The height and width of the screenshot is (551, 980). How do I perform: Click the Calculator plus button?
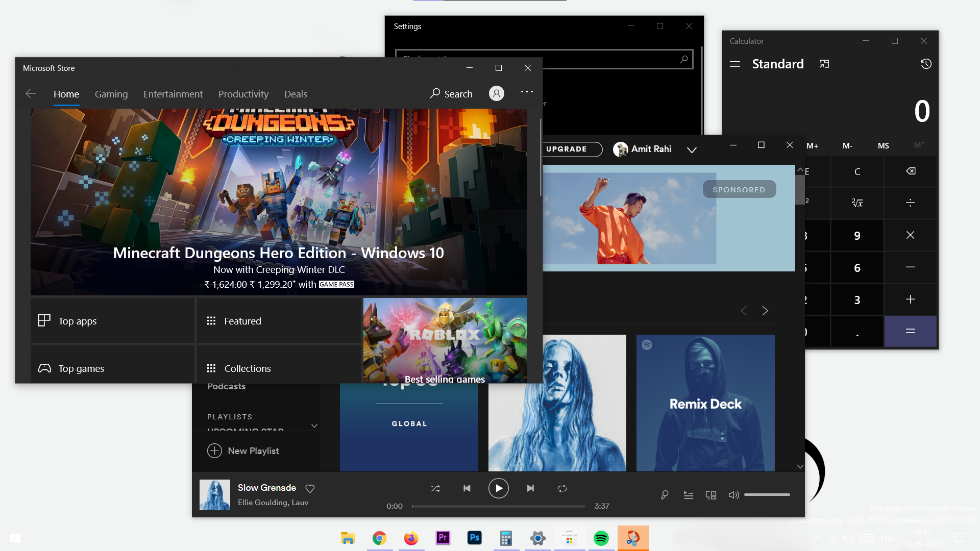[910, 299]
